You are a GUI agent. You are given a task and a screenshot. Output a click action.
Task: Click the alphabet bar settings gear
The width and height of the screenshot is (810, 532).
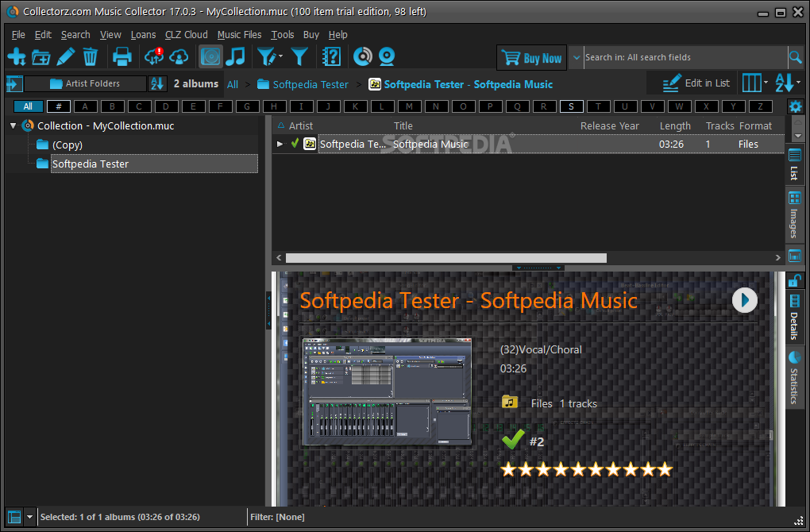(796, 107)
